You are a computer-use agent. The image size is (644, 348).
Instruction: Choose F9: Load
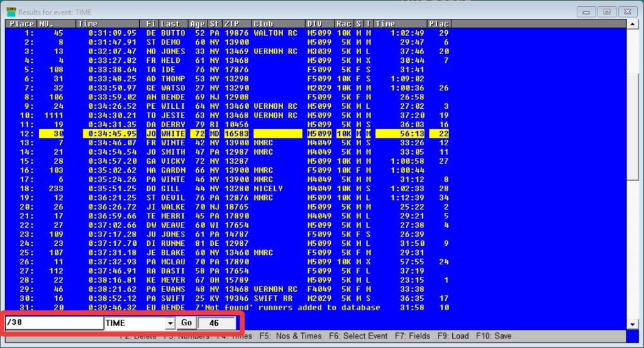point(453,336)
